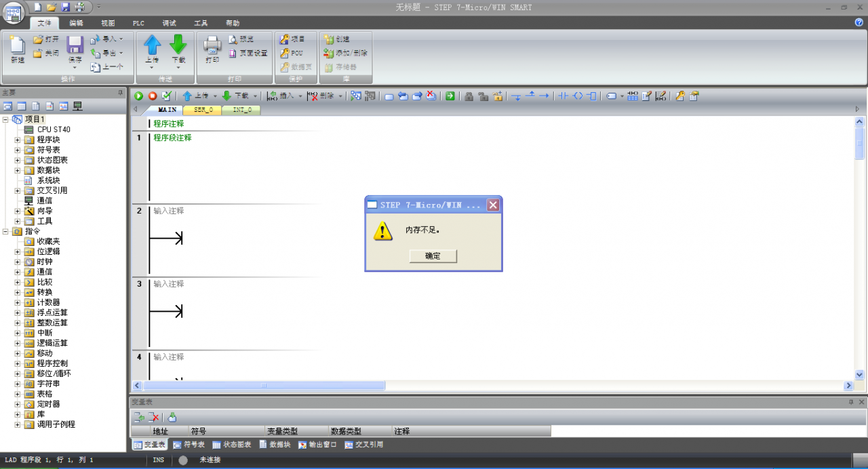Viewport: 868px width, 469px height.
Task: Insert a coil from the editor toolbar
Action: 578,96
